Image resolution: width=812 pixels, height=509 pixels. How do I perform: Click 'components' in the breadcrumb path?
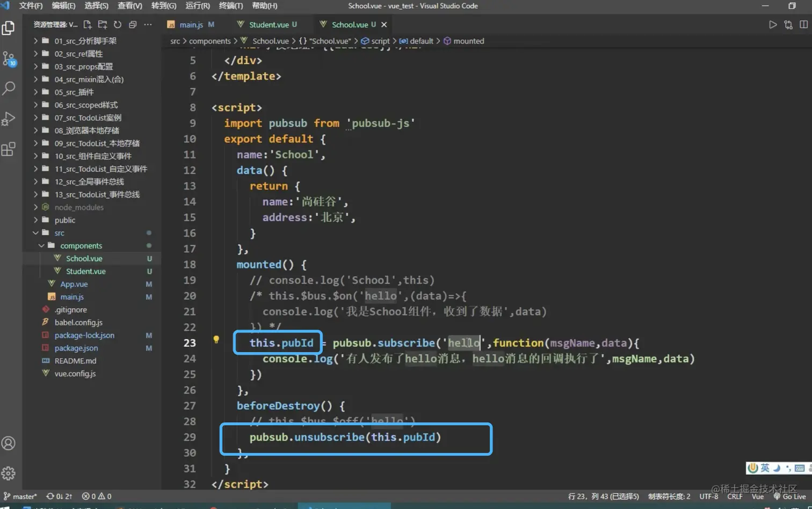209,41
